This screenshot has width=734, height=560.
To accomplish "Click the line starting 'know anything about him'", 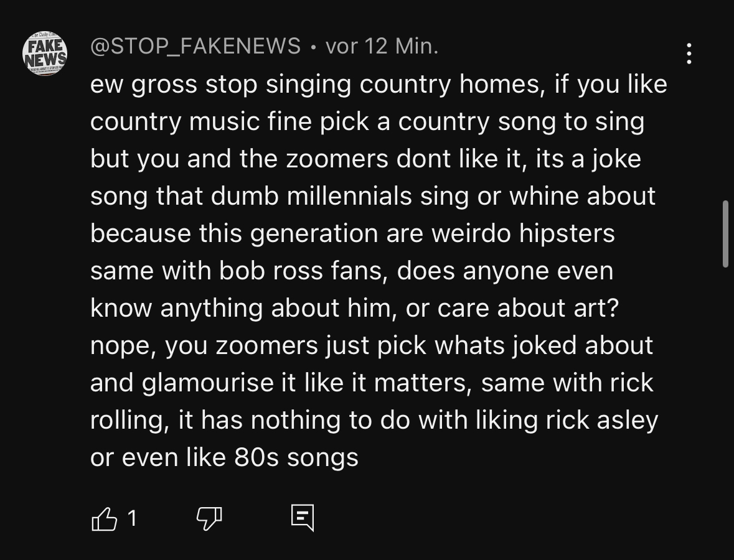I will point(354,308).
